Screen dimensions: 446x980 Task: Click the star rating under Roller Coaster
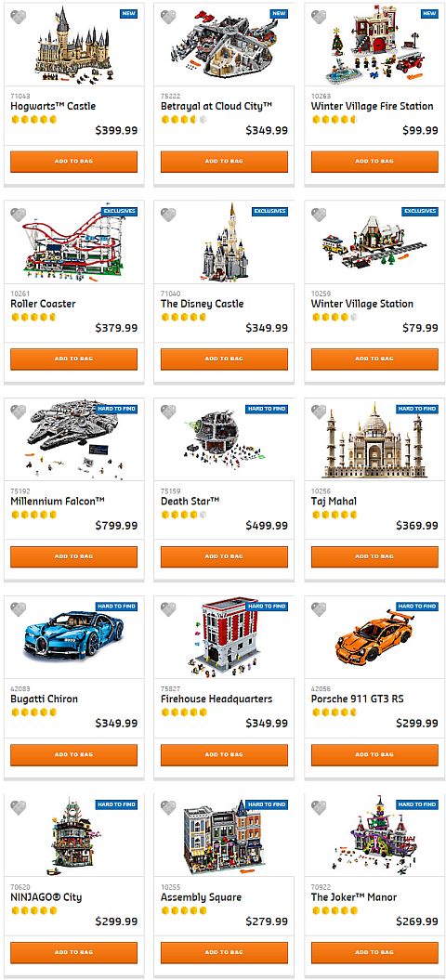pos(33,317)
